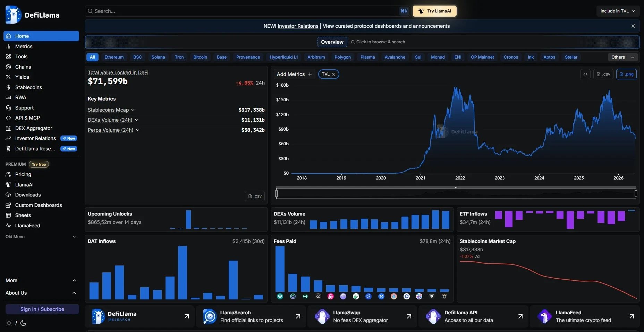The width and height of the screenshot is (644, 332).
Task: Click the Premium Try free badge
Action: tap(39, 164)
